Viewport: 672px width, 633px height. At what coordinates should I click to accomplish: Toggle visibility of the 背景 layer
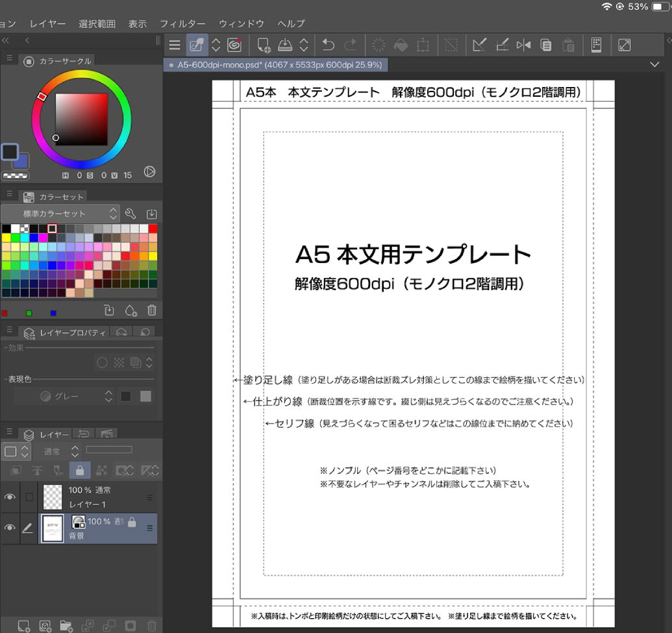click(10, 528)
